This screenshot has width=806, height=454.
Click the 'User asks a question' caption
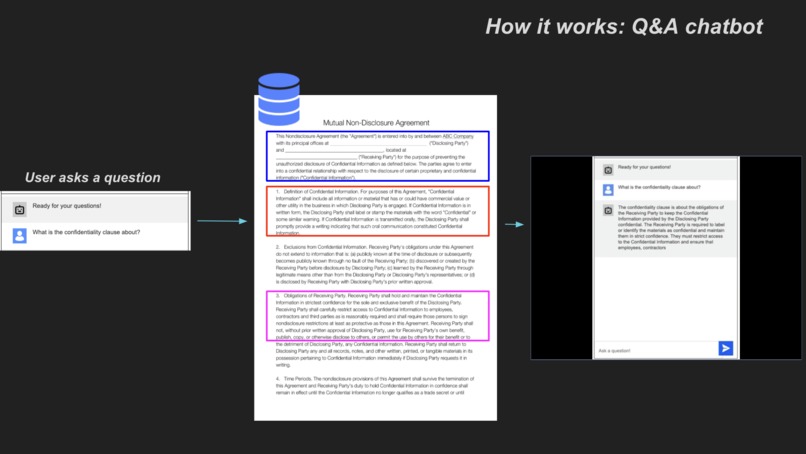click(x=93, y=177)
